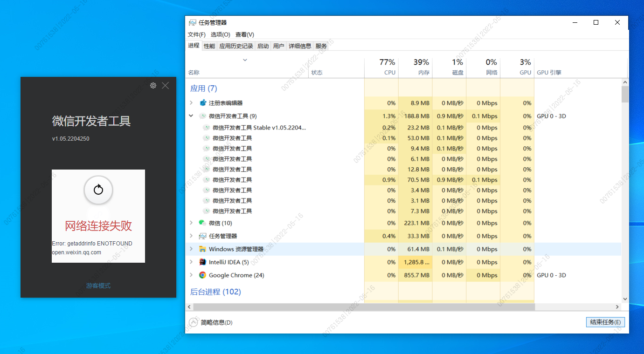Click icon of 微信开发者工具 Stable v1.05 subprocess

pos(207,128)
